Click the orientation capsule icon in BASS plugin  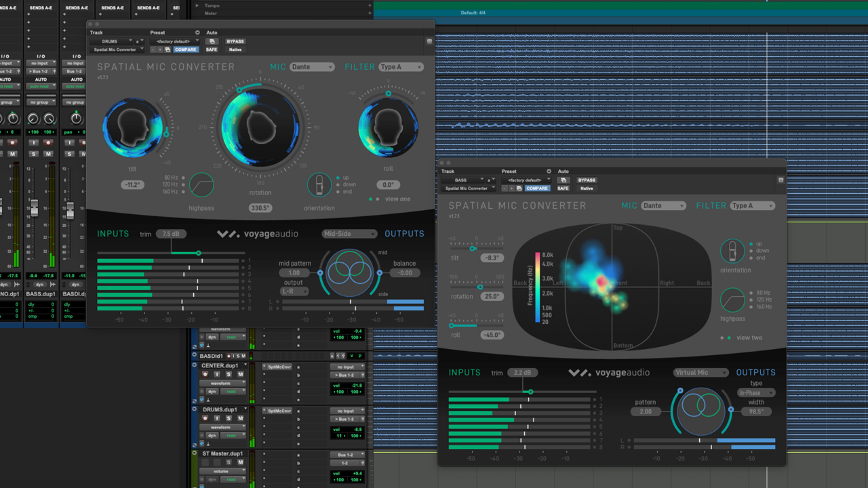pyautogui.click(x=734, y=252)
